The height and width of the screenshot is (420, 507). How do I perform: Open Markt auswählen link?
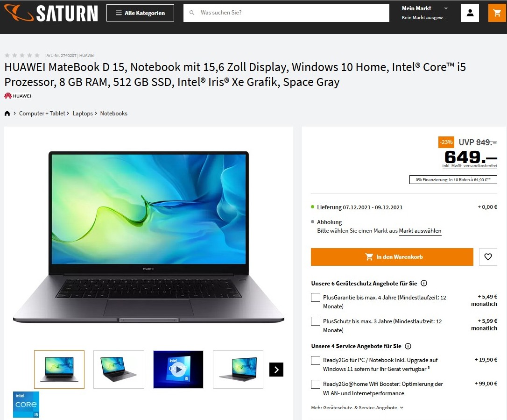pos(420,231)
